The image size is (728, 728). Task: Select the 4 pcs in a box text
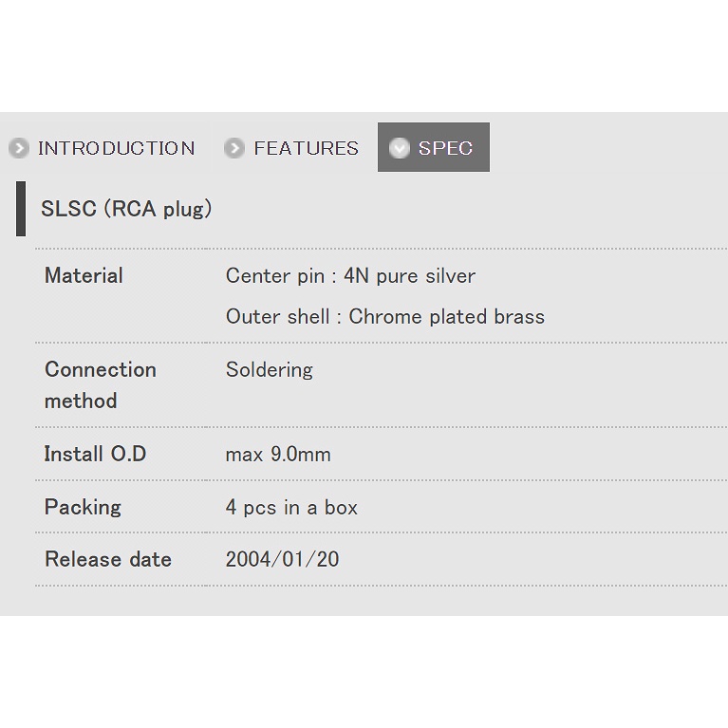pos(291,508)
